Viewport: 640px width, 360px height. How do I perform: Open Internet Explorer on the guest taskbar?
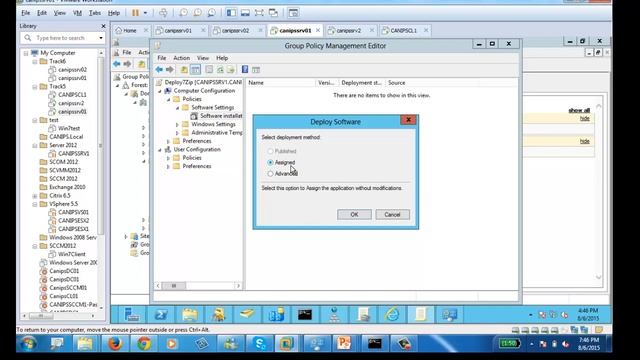click(x=392, y=315)
